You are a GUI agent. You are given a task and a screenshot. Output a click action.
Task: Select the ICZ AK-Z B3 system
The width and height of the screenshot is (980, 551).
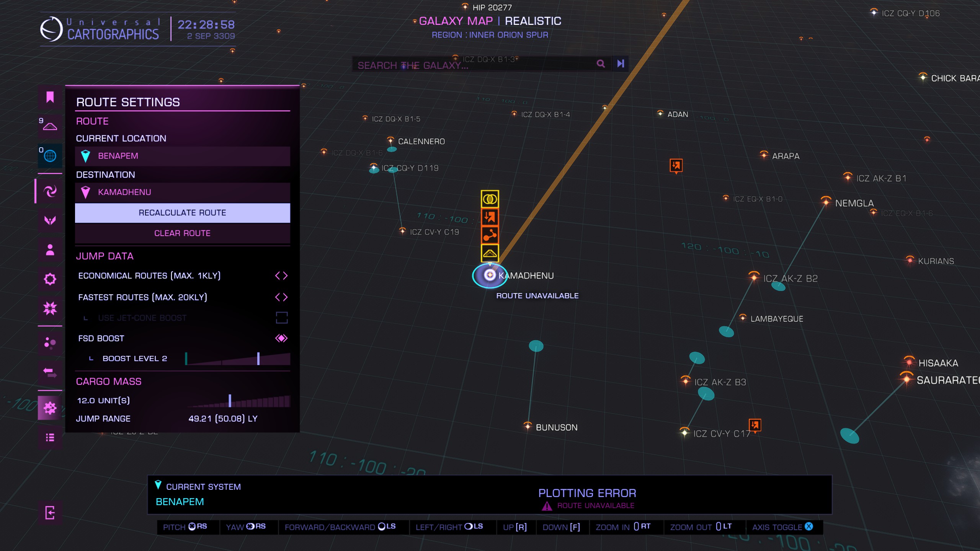[685, 380]
